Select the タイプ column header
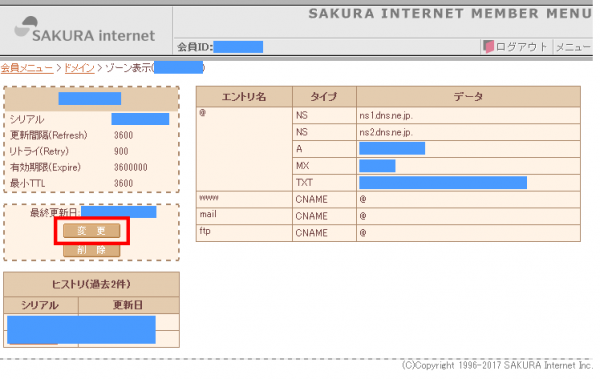Viewport: 600px width, 379px height. pyautogui.click(x=324, y=96)
